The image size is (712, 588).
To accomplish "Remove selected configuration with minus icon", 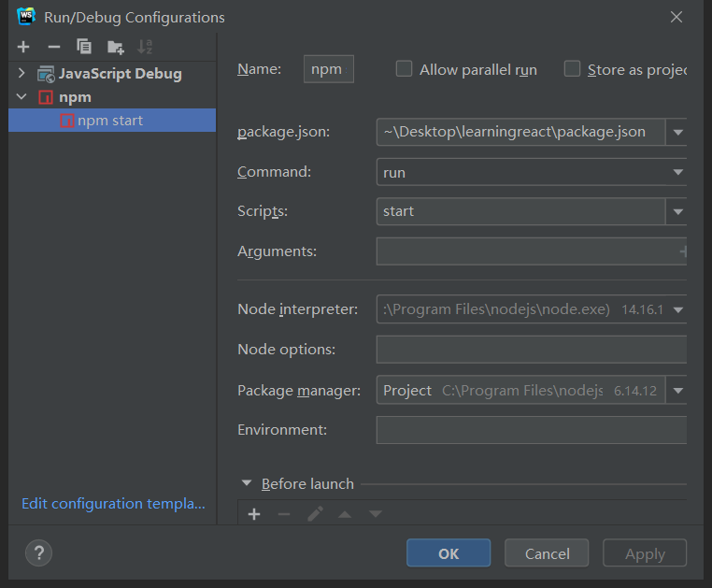I will pos(53,47).
